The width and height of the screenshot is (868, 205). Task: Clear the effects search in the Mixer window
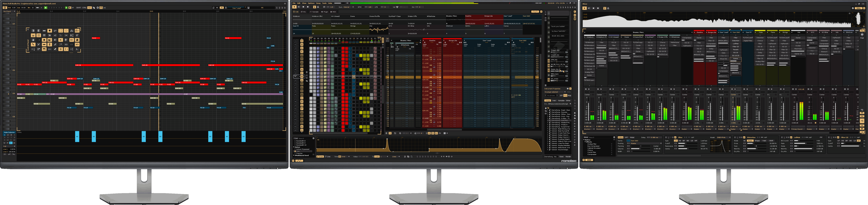coord(614,138)
